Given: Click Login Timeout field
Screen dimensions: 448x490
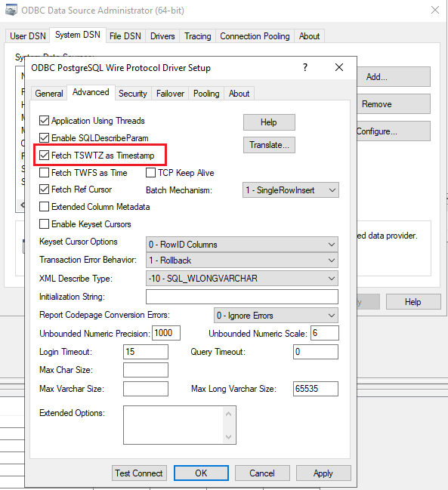Looking at the screenshot, I should click(146, 352).
